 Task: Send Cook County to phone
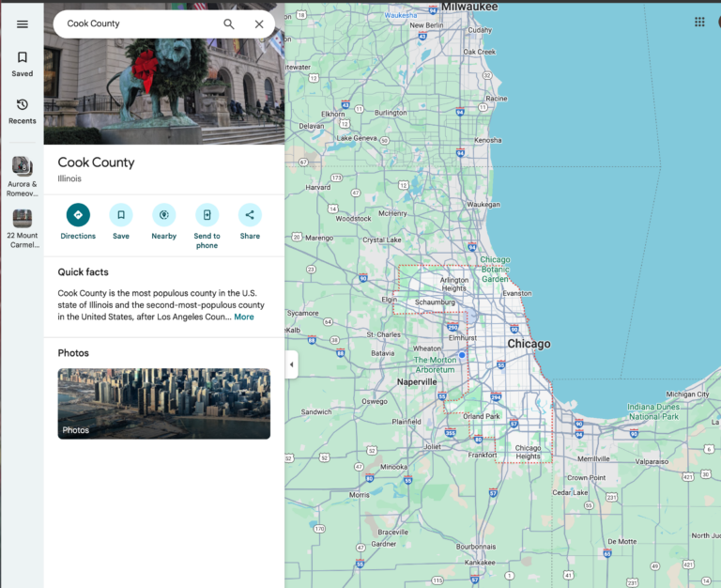[207, 215]
